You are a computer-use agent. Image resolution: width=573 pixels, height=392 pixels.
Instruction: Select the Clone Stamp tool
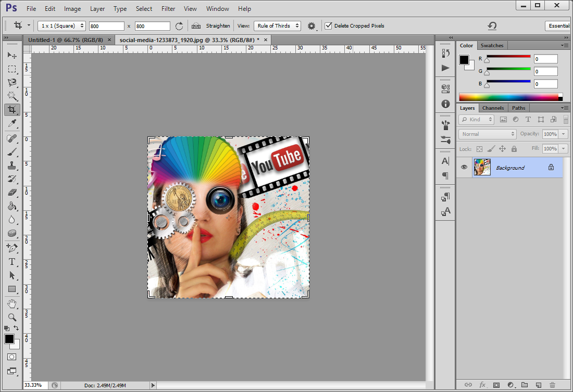(x=12, y=165)
